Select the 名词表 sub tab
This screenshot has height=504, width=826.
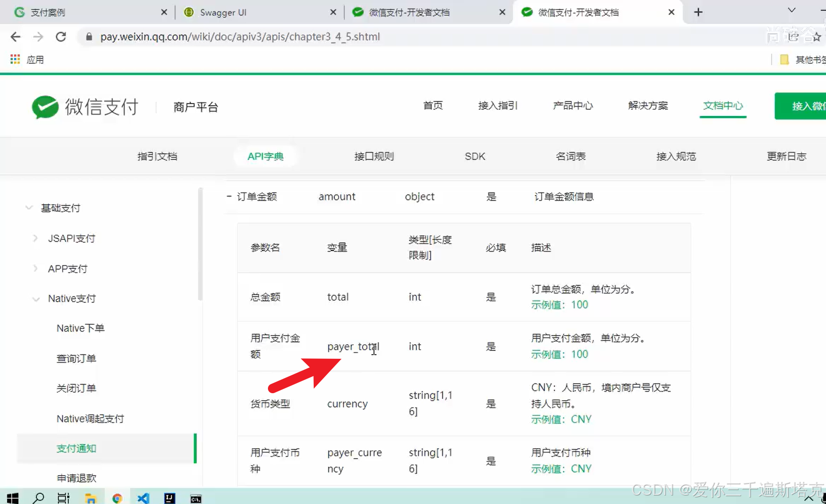tap(571, 157)
